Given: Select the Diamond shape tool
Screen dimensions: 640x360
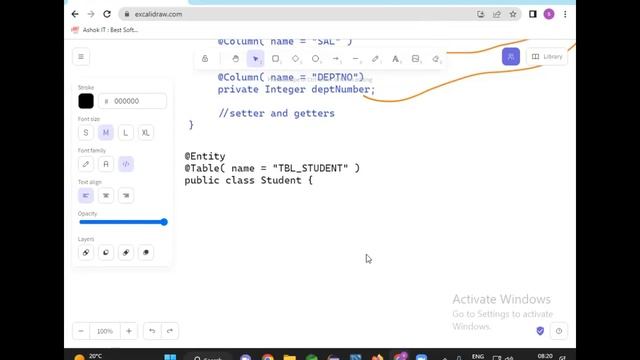Looking at the screenshot, I should (x=296, y=59).
